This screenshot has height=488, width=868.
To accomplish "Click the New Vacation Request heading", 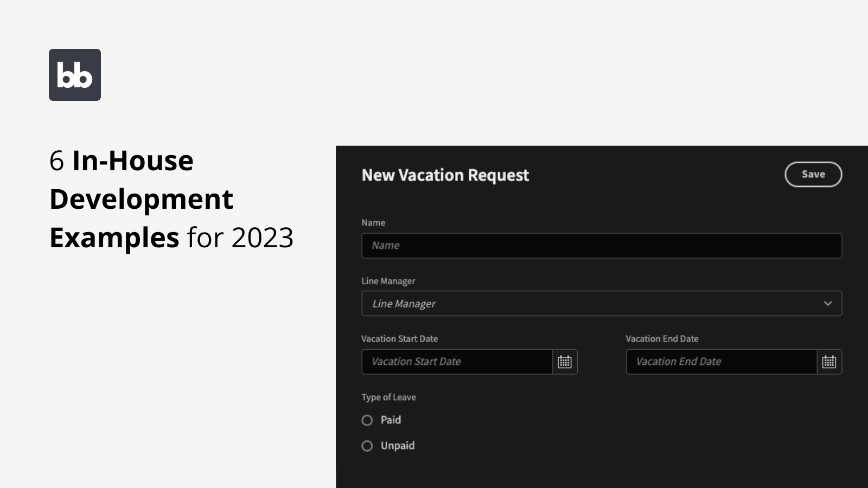I will (445, 175).
